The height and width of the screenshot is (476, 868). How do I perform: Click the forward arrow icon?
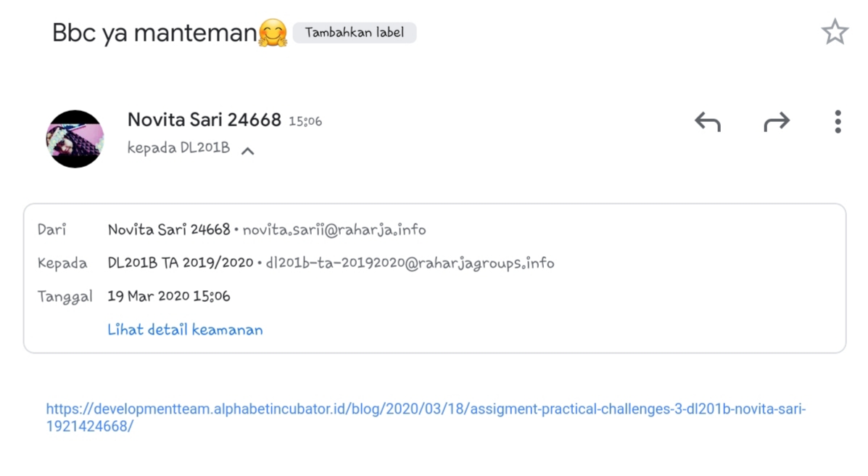pyautogui.click(x=776, y=122)
